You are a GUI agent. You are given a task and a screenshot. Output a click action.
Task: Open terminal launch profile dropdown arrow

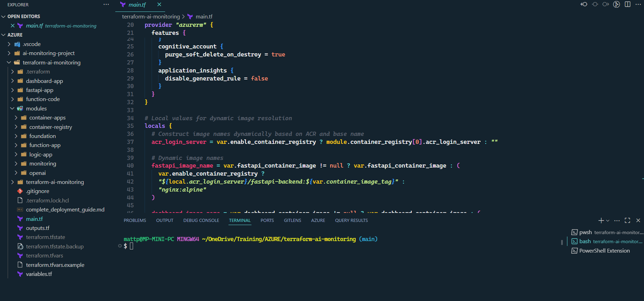tap(608, 221)
